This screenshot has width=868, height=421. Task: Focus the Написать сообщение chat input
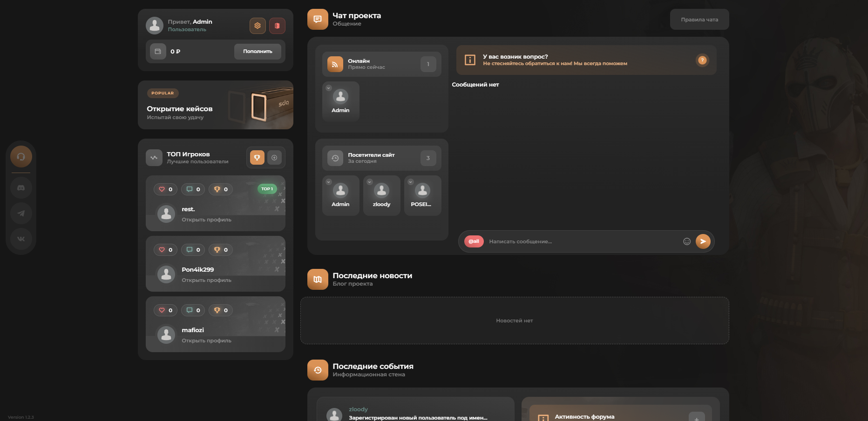582,241
